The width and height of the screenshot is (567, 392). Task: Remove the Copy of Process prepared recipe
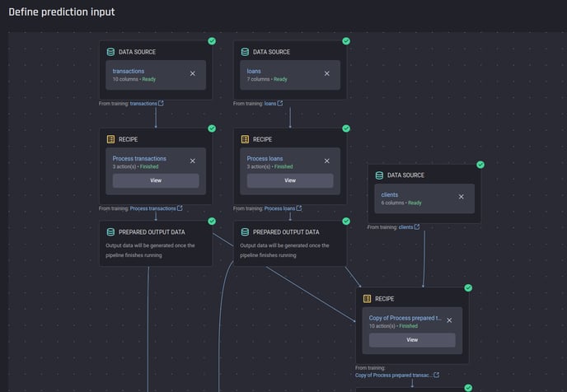click(x=449, y=320)
